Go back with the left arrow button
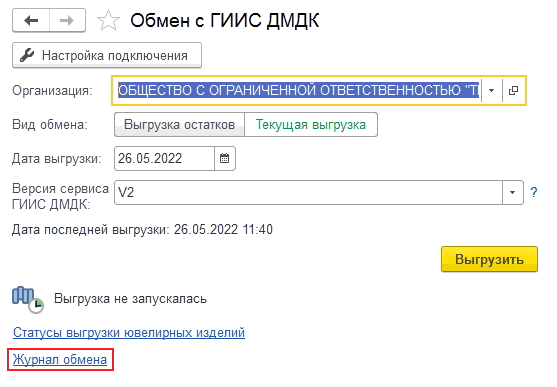Viewport: 557px width, 387px height. click(x=31, y=21)
